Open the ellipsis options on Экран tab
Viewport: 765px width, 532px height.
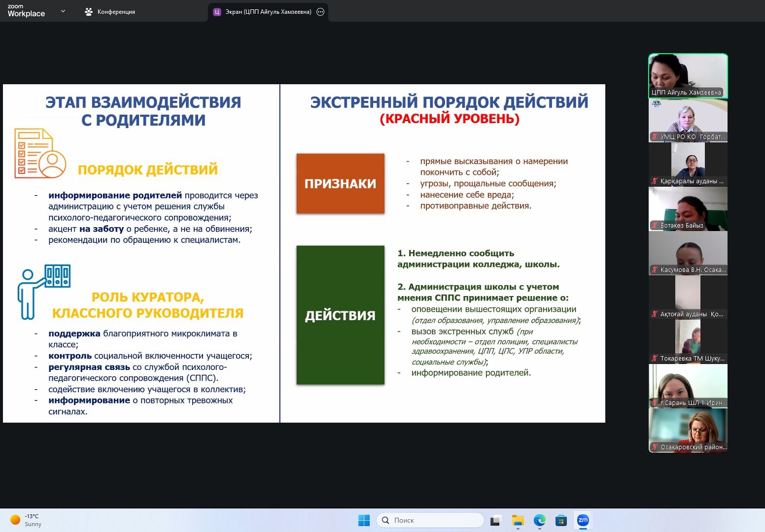click(320, 12)
